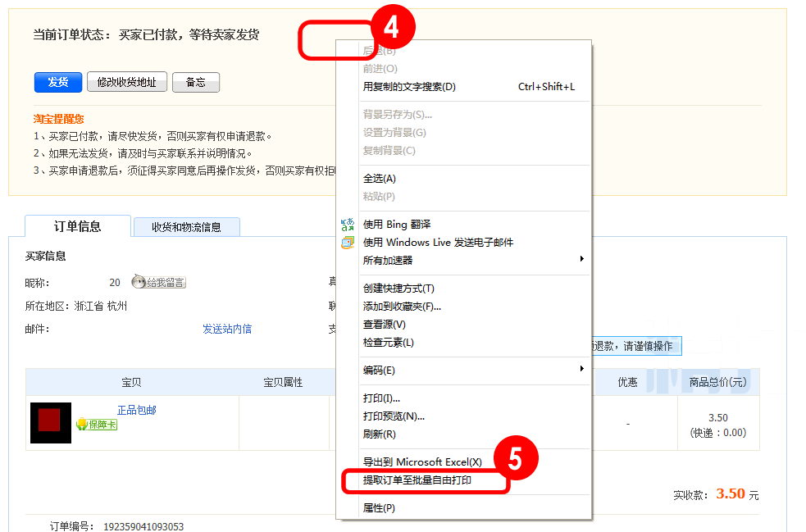The image size is (806, 532).
Task: Click the blue 发货 ship button
Action: coord(57,82)
